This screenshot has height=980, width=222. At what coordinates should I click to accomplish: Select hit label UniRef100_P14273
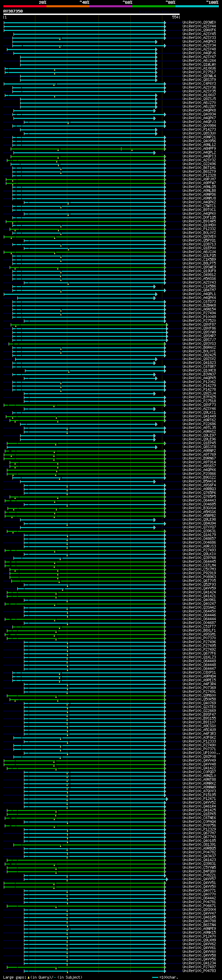pos(199,129)
